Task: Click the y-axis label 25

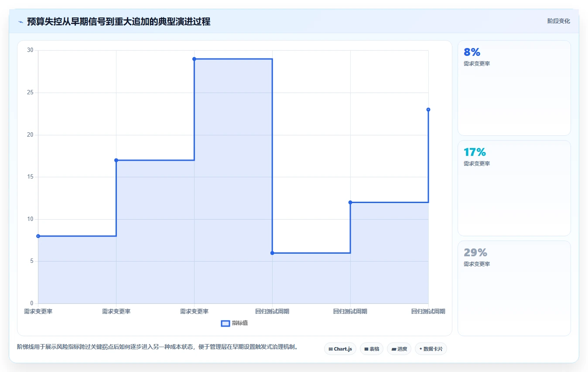Action: (x=30, y=93)
